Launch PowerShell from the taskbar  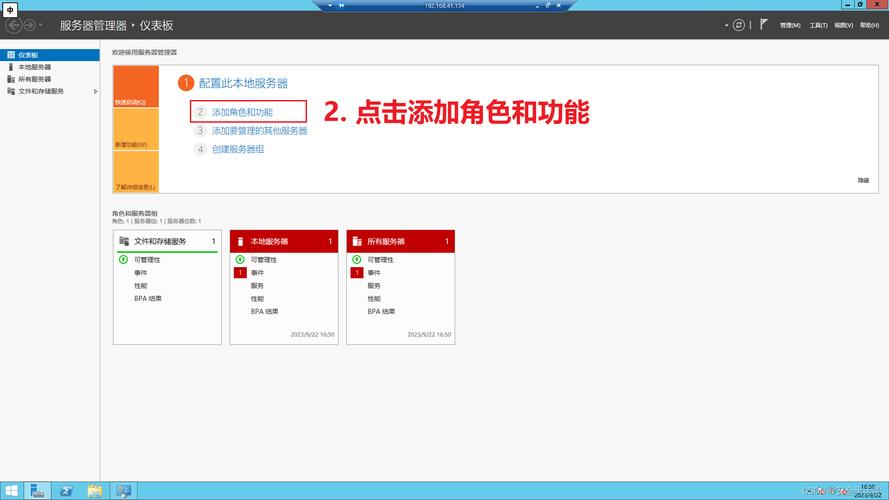pos(66,491)
